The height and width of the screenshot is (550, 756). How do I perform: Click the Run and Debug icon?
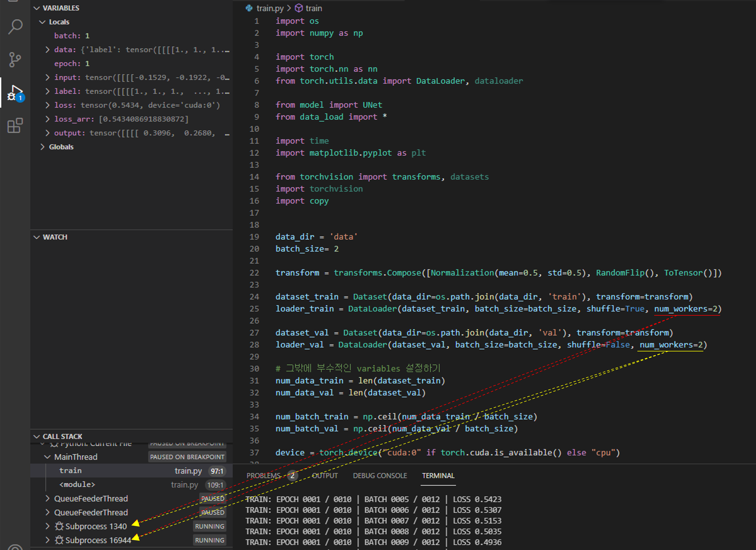pyautogui.click(x=15, y=93)
